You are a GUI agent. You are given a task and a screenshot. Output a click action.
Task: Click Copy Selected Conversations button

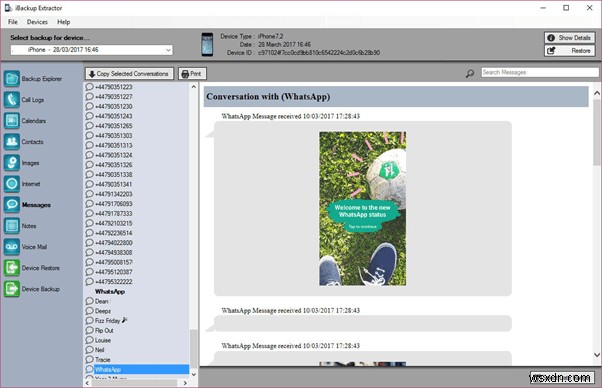(x=129, y=74)
